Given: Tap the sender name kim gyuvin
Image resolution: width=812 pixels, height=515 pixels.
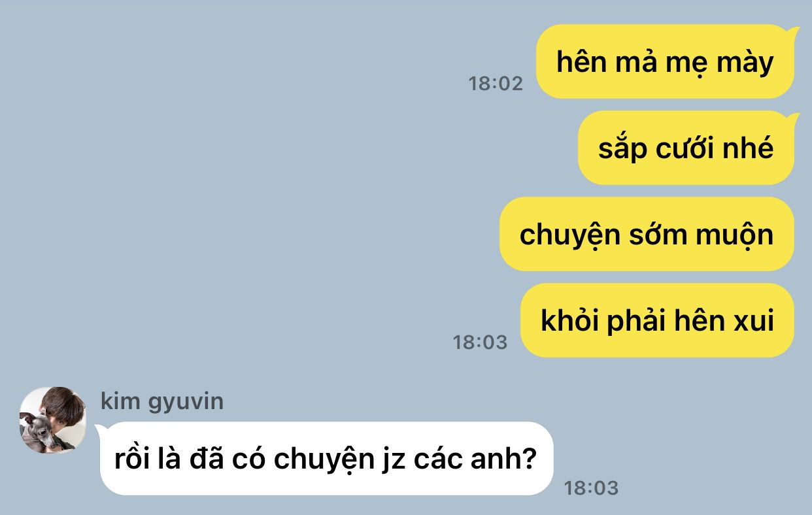Looking at the screenshot, I should pyautogui.click(x=162, y=401).
